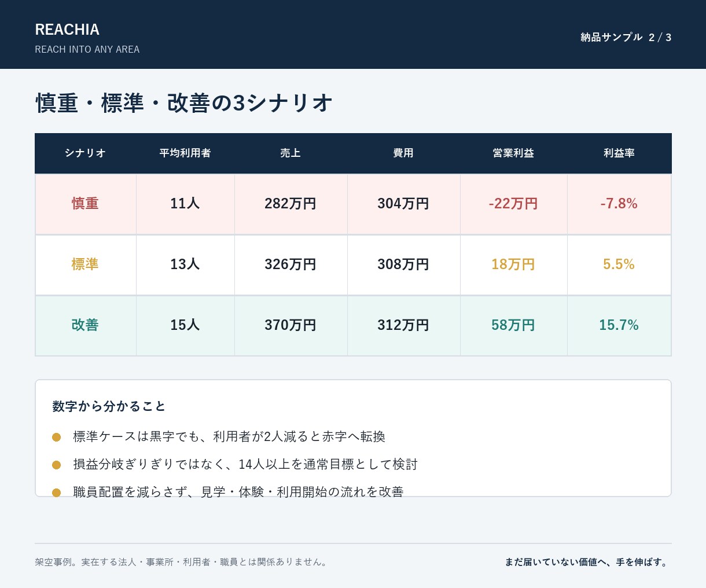Click the footer slogan まだ届いていない価値へ

coord(587,562)
